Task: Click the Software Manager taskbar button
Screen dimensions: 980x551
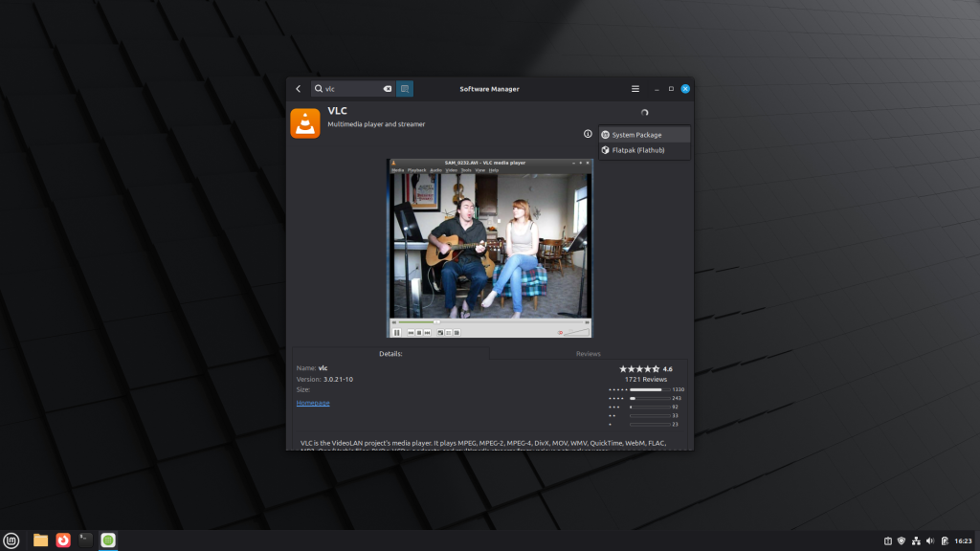Action: (108, 540)
